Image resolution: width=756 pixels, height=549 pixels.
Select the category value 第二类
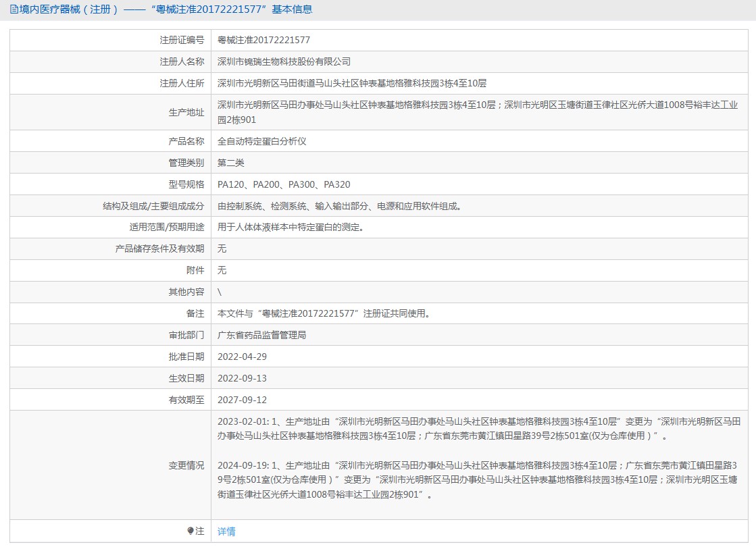231,163
